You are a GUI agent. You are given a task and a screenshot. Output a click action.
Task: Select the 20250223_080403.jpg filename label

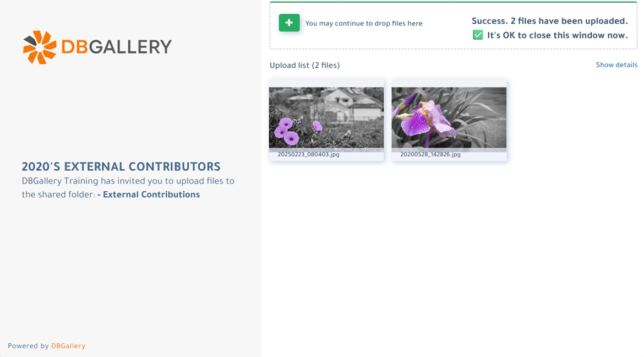pos(308,155)
